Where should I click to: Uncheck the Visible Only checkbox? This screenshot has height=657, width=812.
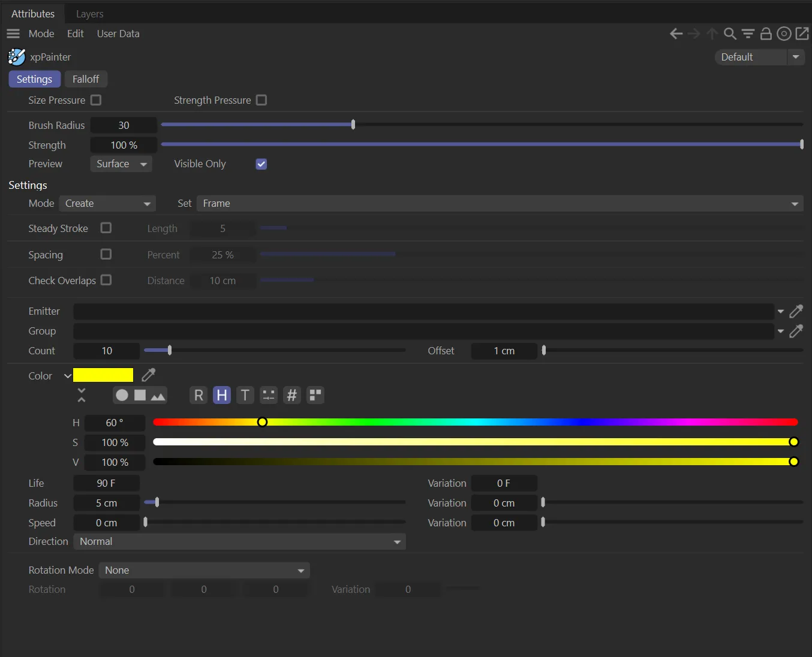[x=261, y=164]
